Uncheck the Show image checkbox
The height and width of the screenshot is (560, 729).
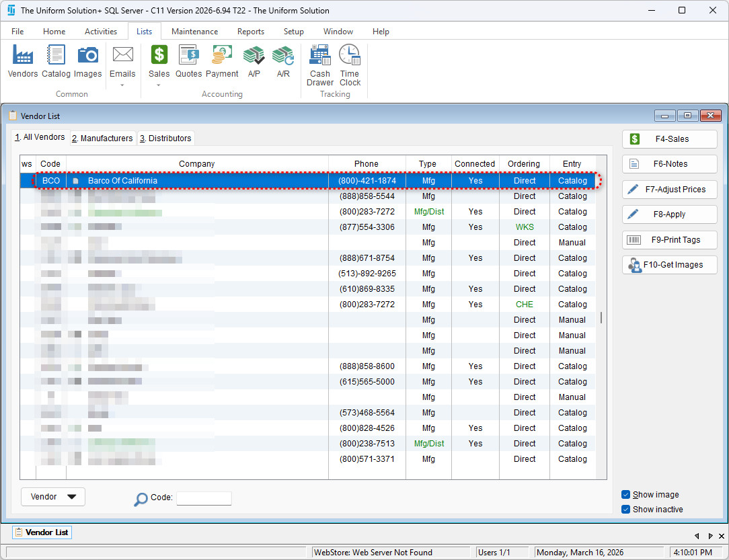click(626, 495)
